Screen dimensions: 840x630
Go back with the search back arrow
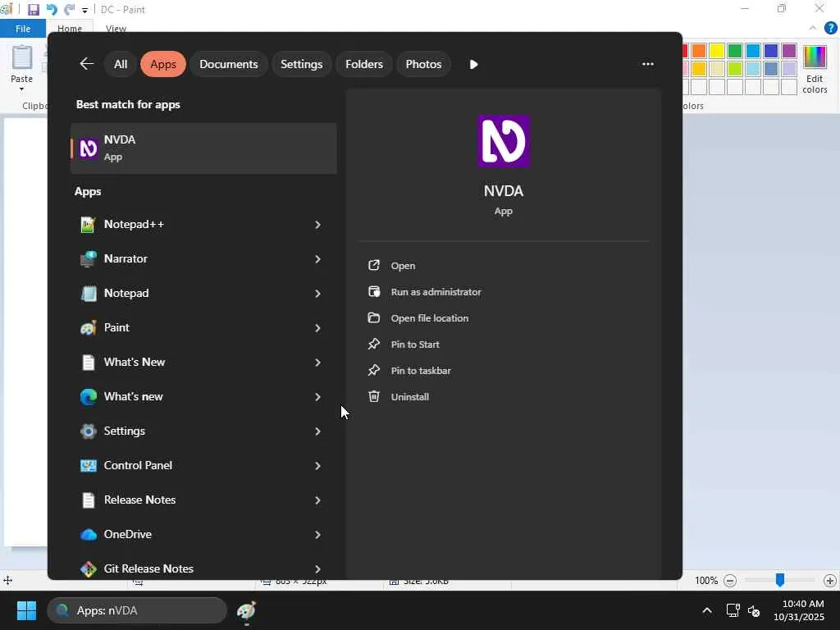click(x=87, y=64)
